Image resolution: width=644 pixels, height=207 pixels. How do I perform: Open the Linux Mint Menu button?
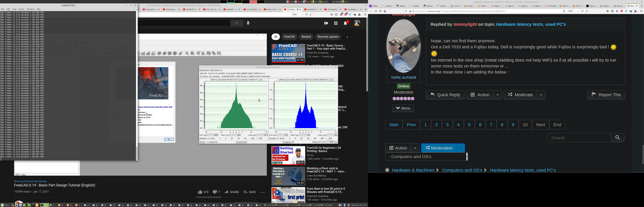(x=5, y=205)
